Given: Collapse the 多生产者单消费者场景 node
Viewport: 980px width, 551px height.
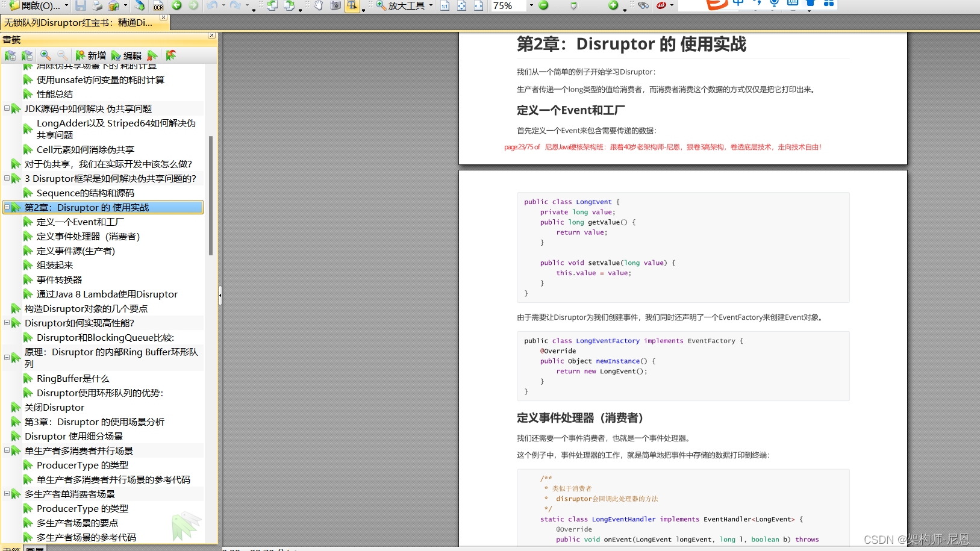Looking at the screenshot, I should pyautogui.click(x=7, y=494).
